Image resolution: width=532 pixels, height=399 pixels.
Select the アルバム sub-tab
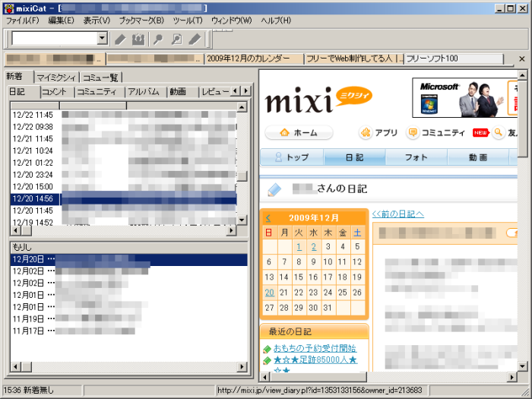tap(146, 92)
